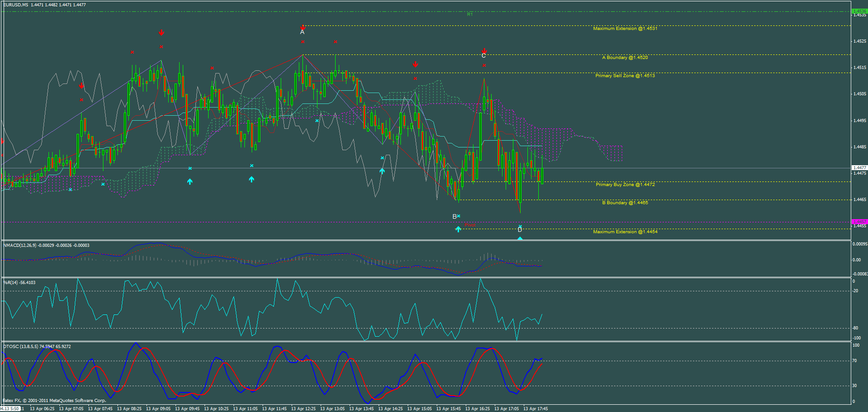Image resolution: width=868 pixels, height=412 pixels.
Task: Click the cyan up arrow near 09:45
Action: 190,181
